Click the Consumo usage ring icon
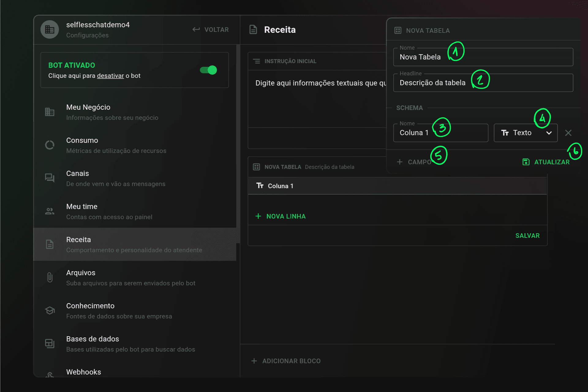The width and height of the screenshot is (588, 392). click(x=50, y=145)
